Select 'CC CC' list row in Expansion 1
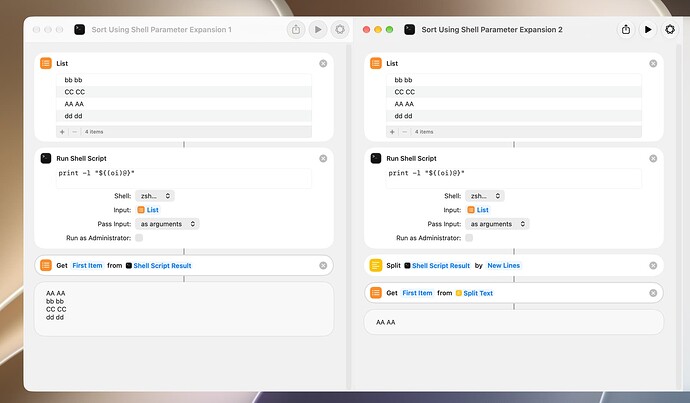Viewport: 690px width, 403px height. point(184,92)
